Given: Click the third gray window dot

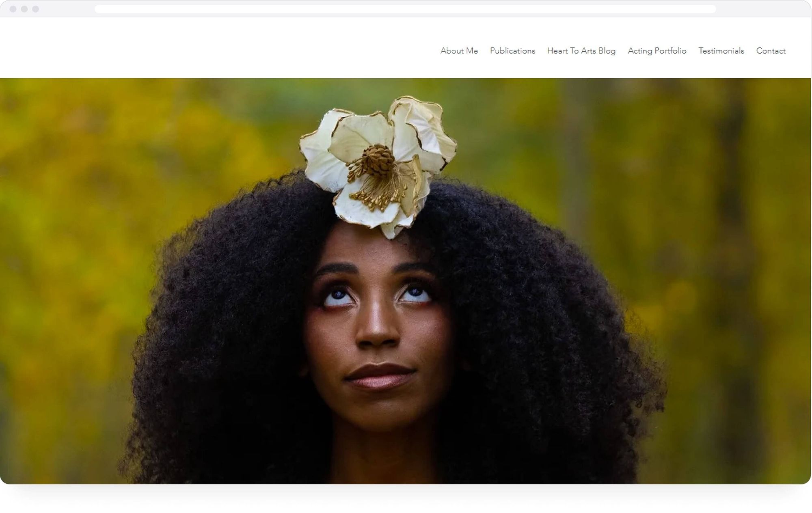Looking at the screenshot, I should [36, 9].
